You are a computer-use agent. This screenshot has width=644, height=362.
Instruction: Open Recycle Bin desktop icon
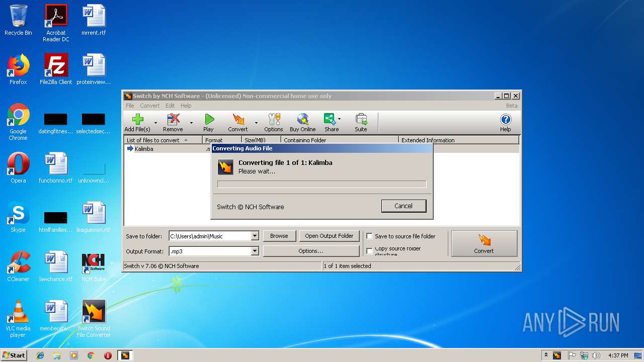pos(18,20)
